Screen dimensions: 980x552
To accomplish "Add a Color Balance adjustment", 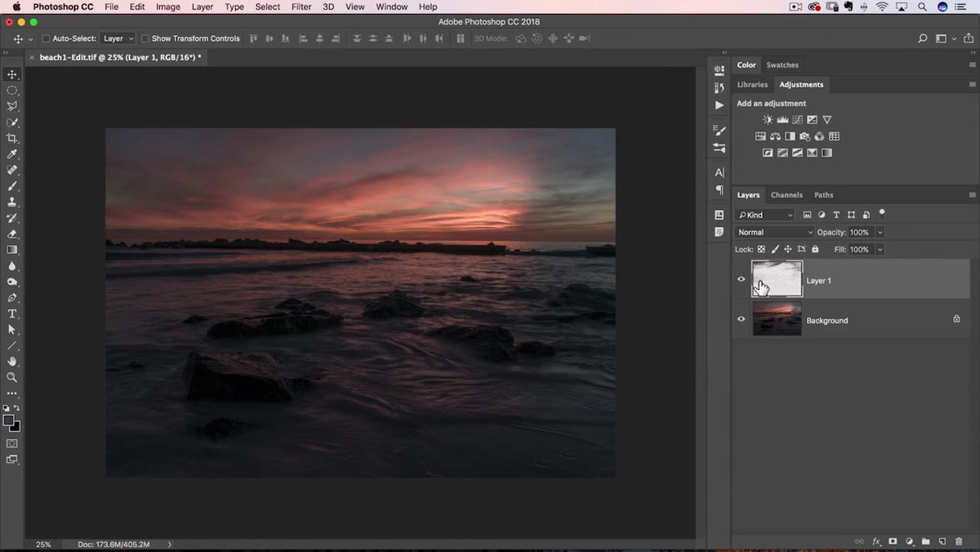I will [775, 136].
